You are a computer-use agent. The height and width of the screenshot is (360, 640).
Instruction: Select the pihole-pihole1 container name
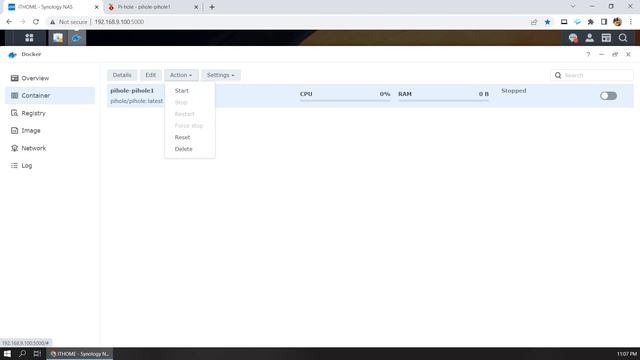point(132,91)
